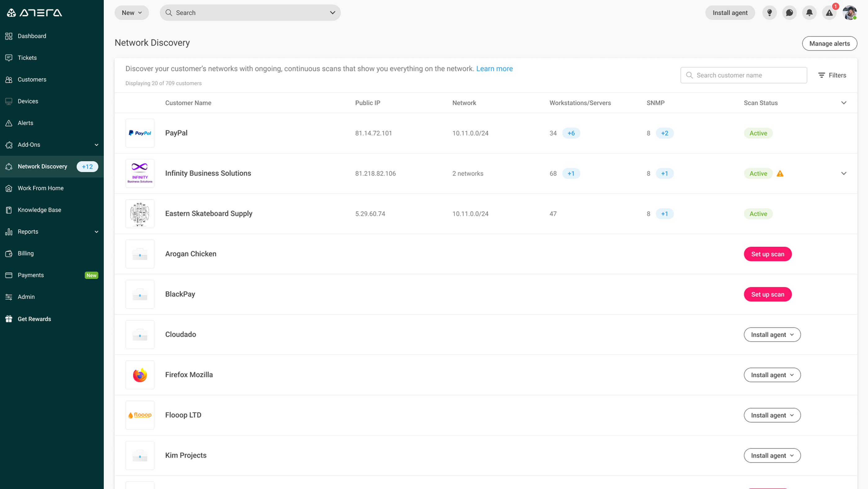Viewport: 868px width, 489px height.
Task: Click the +12 badge on Network Discovery
Action: click(x=87, y=167)
